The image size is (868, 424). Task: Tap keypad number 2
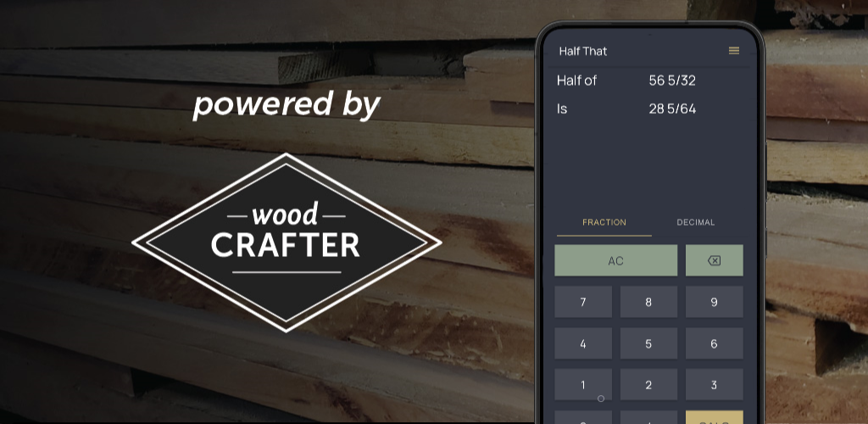648,385
